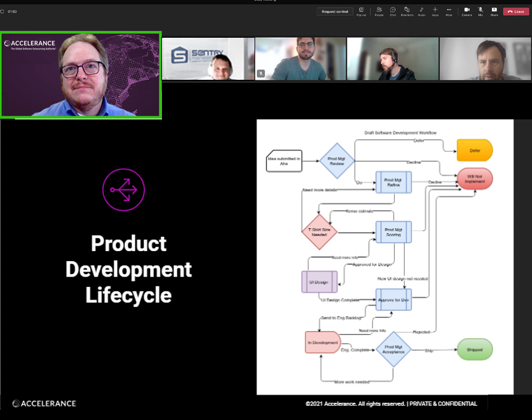Click the Need more details label

(319, 190)
